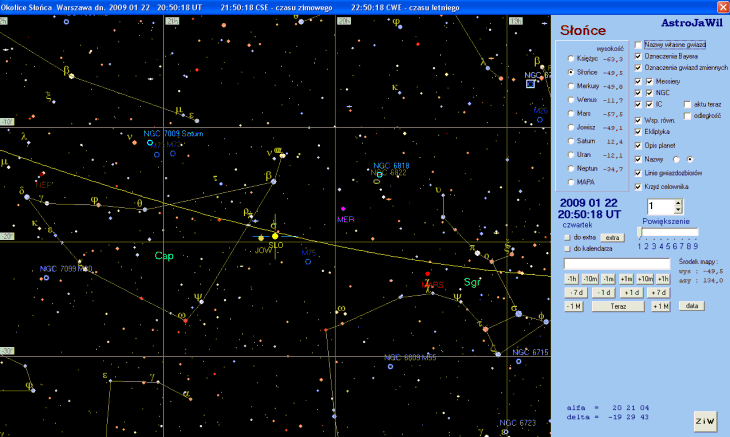Screen dimensions: 730x437
Task: Toggle the second Messiery checkbox next to label
Action: click(x=649, y=81)
